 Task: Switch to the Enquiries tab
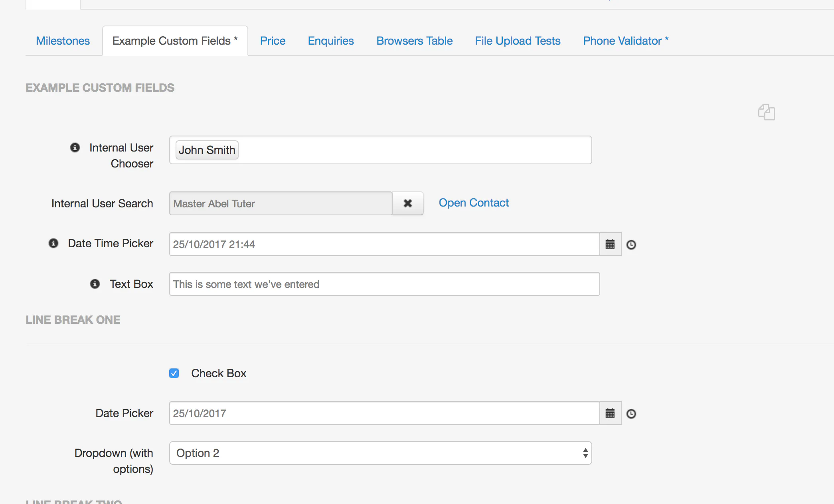tap(330, 40)
